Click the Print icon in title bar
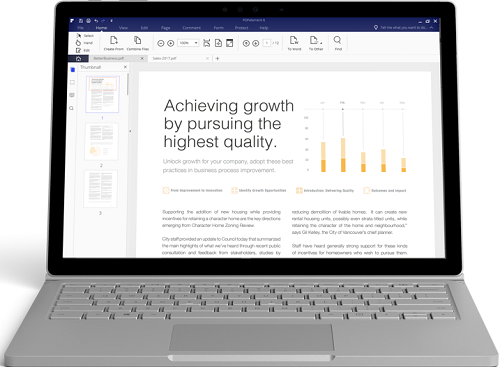500x367 pixels. (88, 21)
